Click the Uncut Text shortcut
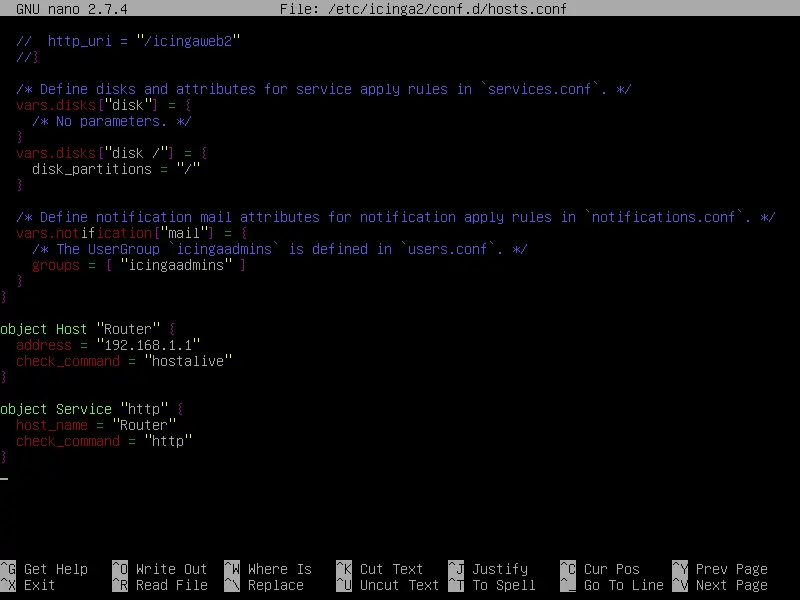The width and height of the screenshot is (800, 600). [x=399, y=585]
